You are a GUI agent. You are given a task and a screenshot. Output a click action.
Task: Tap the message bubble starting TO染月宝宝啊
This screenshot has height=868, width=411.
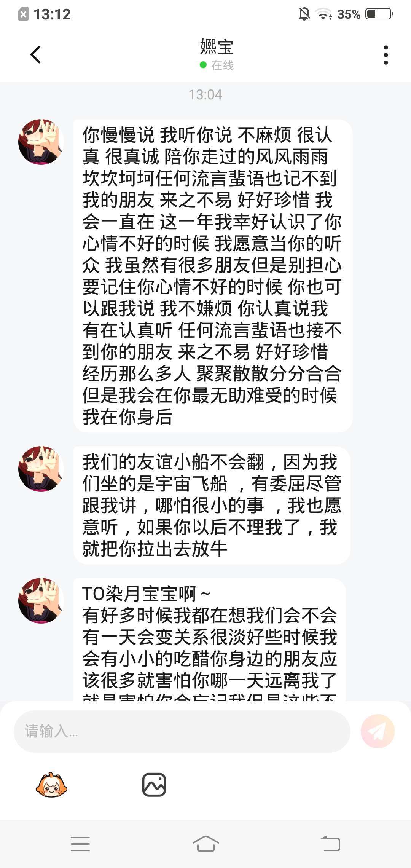[210, 640]
